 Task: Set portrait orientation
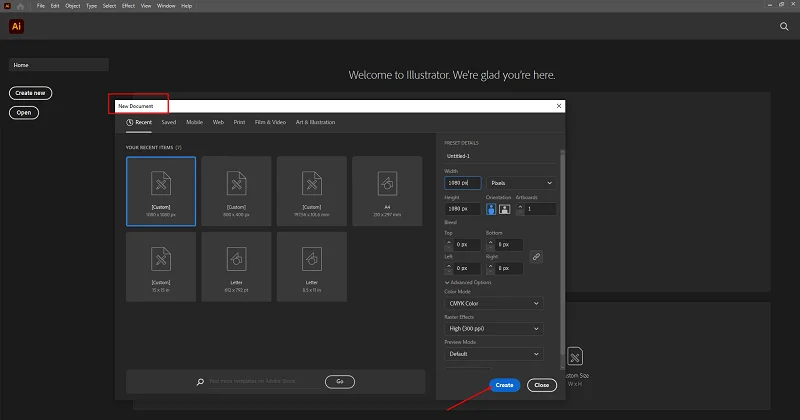tap(491, 209)
